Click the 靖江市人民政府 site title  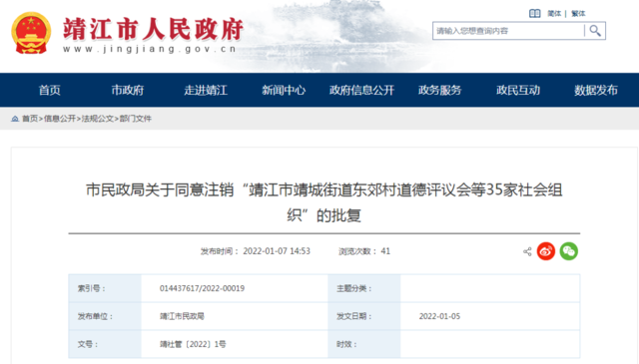pos(153,29)
